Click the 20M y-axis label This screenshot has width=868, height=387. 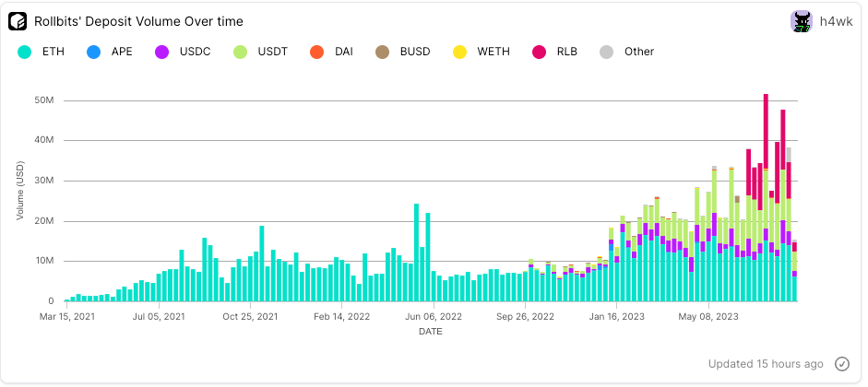pyautogui.click(x=43, y=221)
